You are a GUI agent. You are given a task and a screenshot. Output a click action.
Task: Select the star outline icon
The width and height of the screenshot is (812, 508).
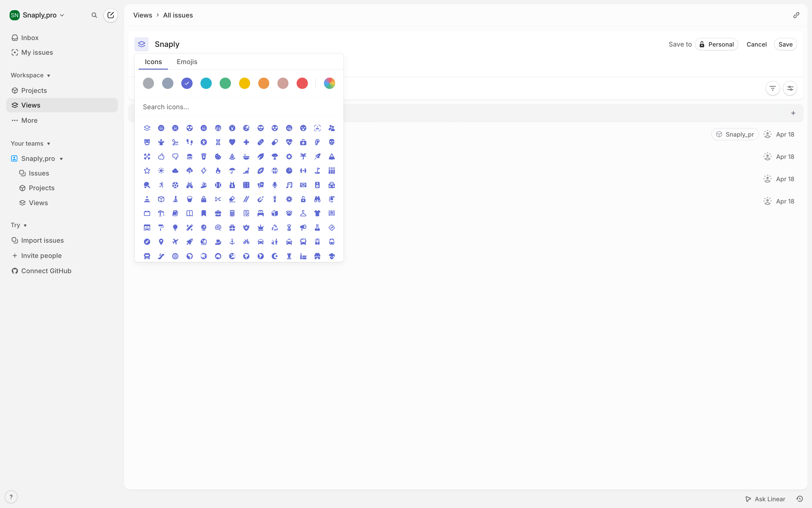pos(147,171)
